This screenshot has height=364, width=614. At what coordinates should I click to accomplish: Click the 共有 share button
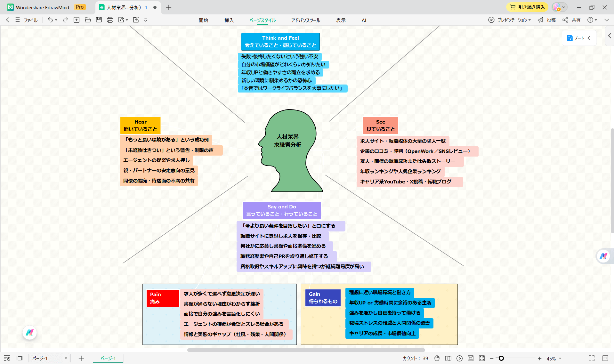tap(572, 20)
